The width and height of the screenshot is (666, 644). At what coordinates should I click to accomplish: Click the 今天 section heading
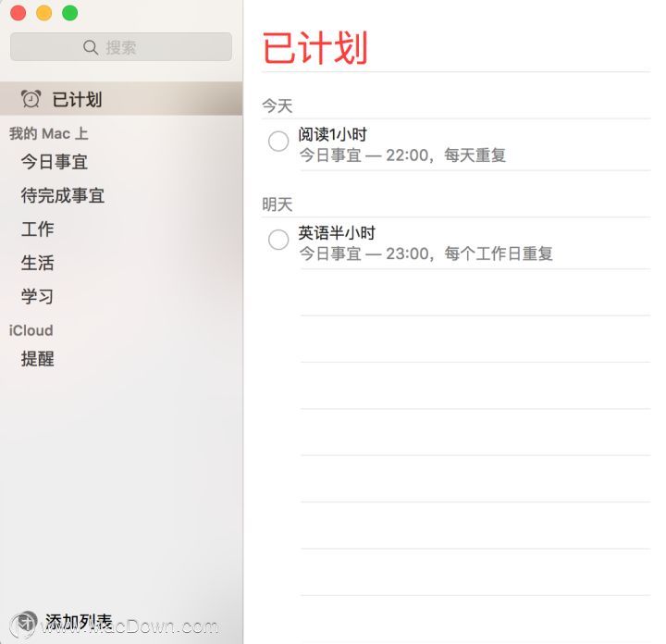[277, 105]
